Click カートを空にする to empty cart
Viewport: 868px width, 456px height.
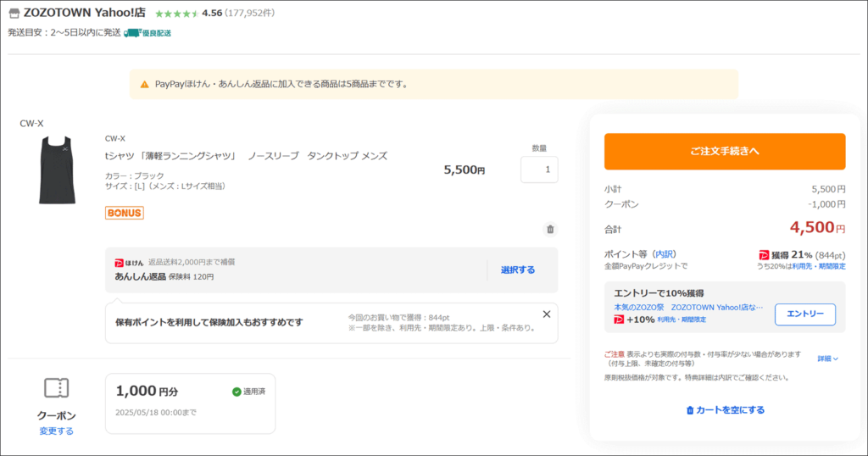[x=726, y=410]
